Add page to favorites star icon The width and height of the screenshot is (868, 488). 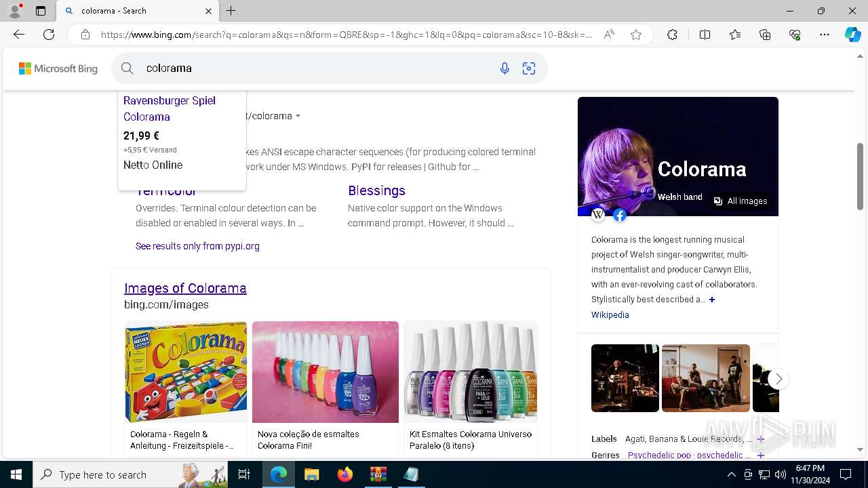coord(636,35)
